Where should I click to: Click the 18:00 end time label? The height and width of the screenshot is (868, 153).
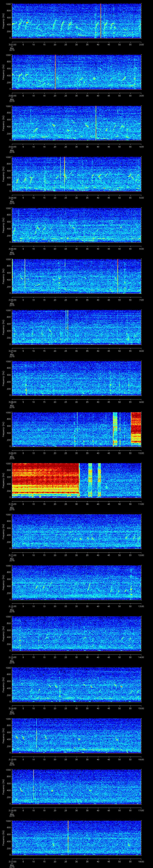[x=141, y=861]
